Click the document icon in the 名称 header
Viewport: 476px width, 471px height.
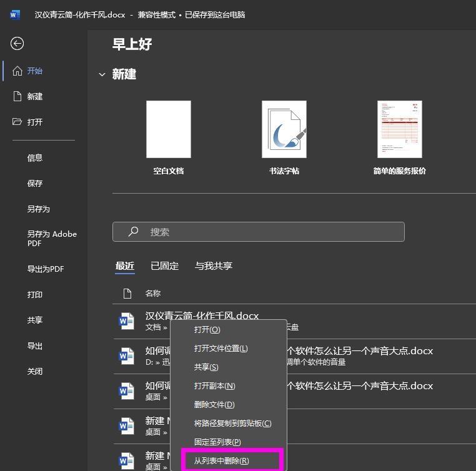click(127, 294)
